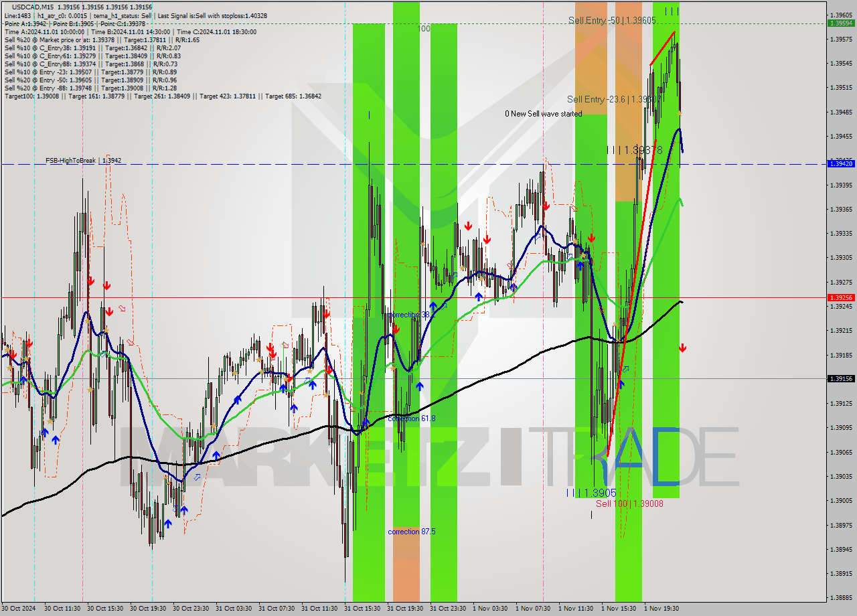
Task: Click the 'Sell %10 @ C_Entry61' line
Action: click(92, 56)
